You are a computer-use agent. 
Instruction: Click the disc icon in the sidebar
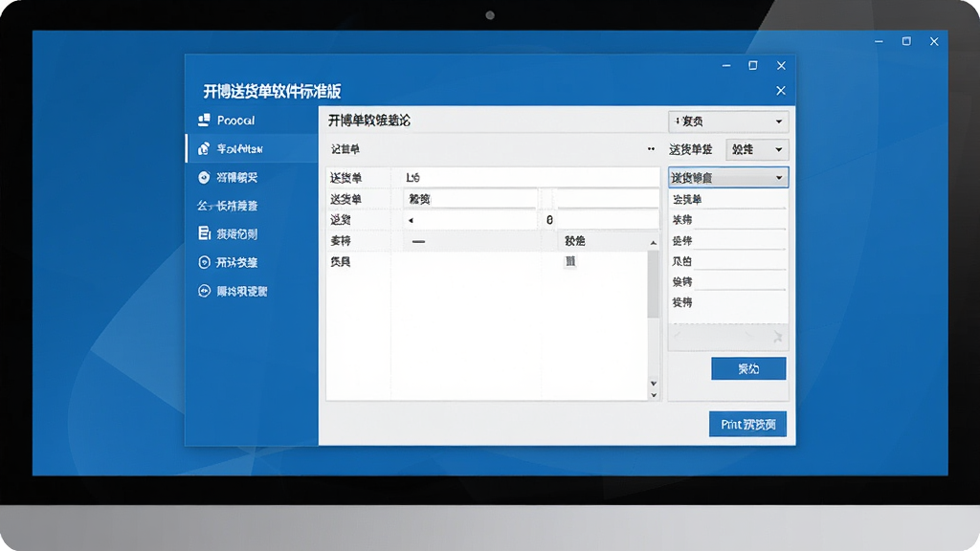(204, 177)
